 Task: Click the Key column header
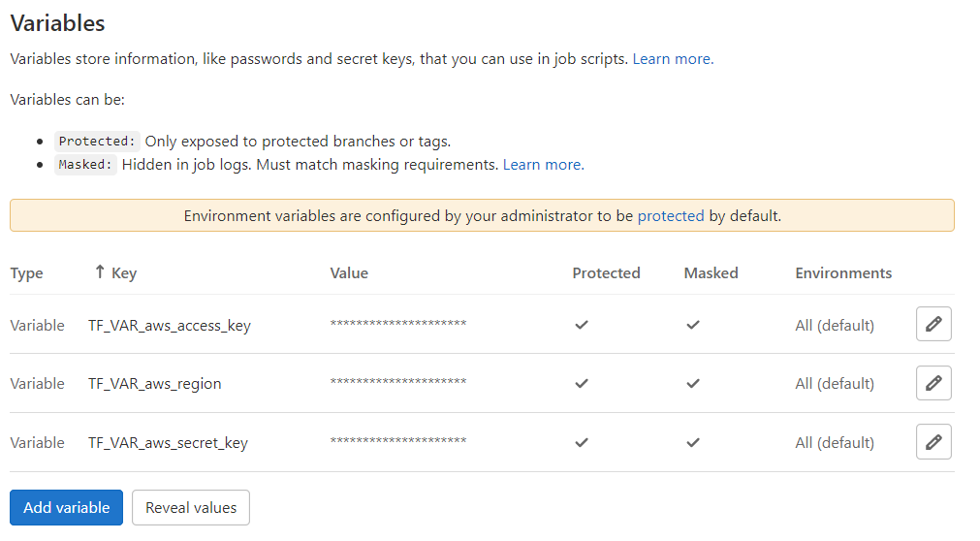[124, 273]
